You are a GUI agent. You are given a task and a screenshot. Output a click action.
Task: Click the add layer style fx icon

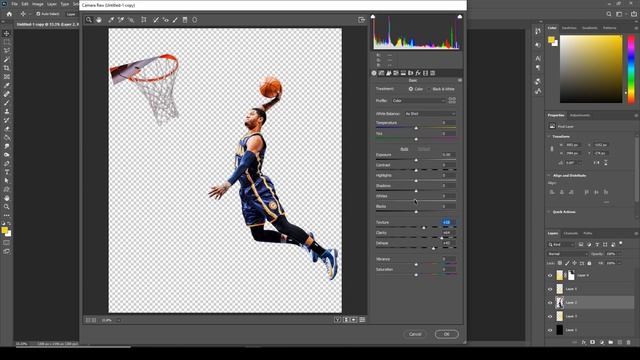click(584, 342)
